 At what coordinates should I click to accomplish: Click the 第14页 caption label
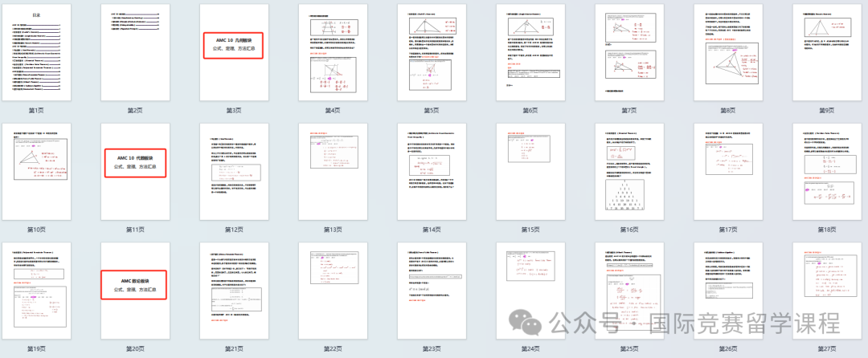(x=431, y=230)
